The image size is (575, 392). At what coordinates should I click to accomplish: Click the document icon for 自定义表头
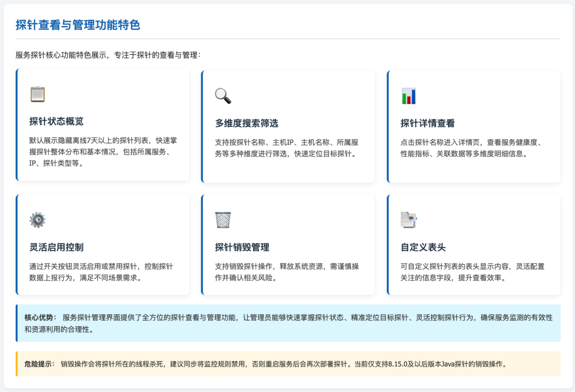[408, 220]
